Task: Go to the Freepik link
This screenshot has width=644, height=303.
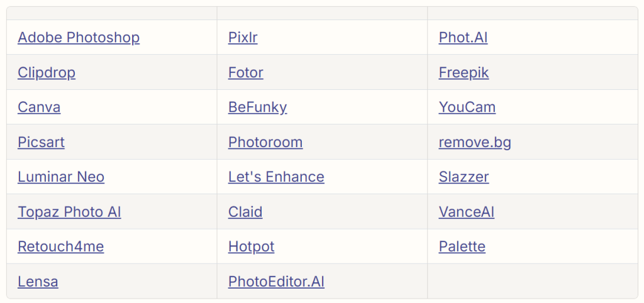Action: point(464,73)
